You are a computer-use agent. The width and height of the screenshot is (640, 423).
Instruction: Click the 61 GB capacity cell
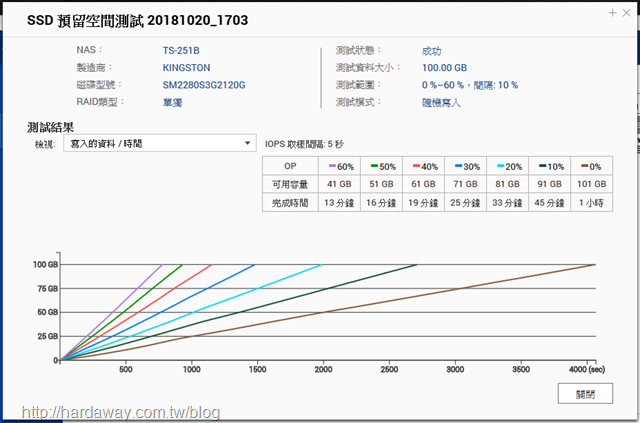pyautogui.click(x=424, y=184)
